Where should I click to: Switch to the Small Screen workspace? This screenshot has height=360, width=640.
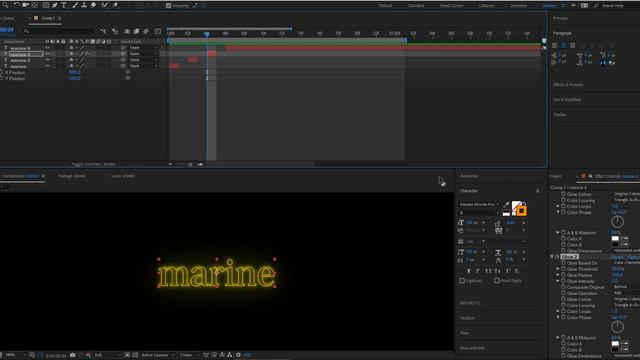451,6
